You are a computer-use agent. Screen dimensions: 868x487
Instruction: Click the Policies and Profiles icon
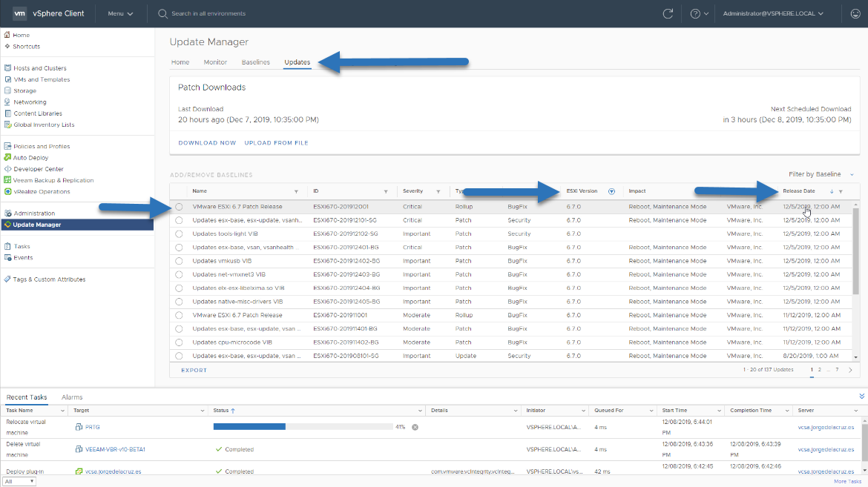tap(7, 146)
